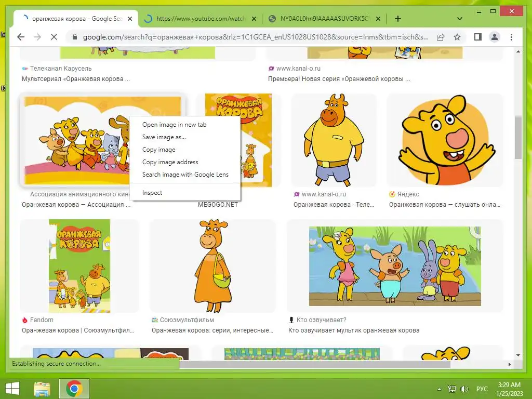Open www.kanal-o.ru source above Премьера
Image resolution: width=532 pixels, height=399 pixels.
click(x=298, y=69)
